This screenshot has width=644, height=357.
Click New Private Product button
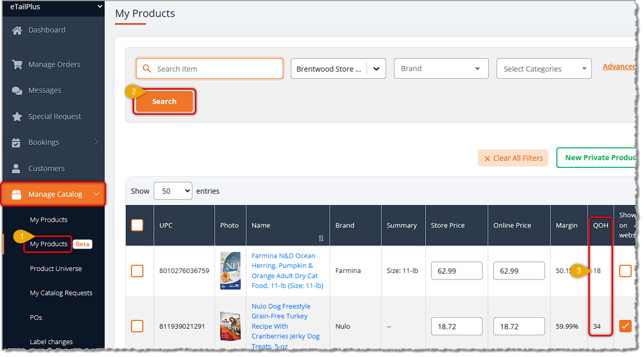coord(598,158)
